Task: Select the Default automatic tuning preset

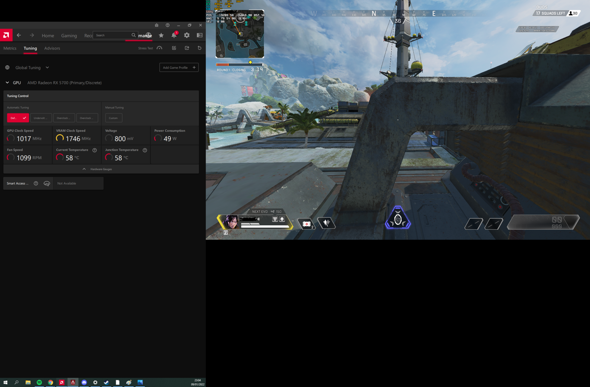Action: tap(18, 118)
